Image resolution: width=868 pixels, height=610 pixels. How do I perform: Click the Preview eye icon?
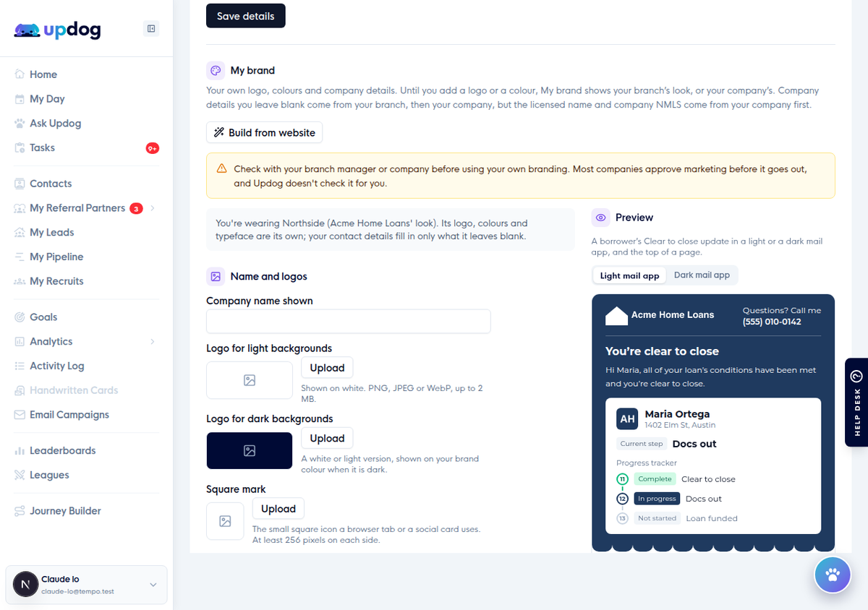pyautogui.click(x=600, y=218)
